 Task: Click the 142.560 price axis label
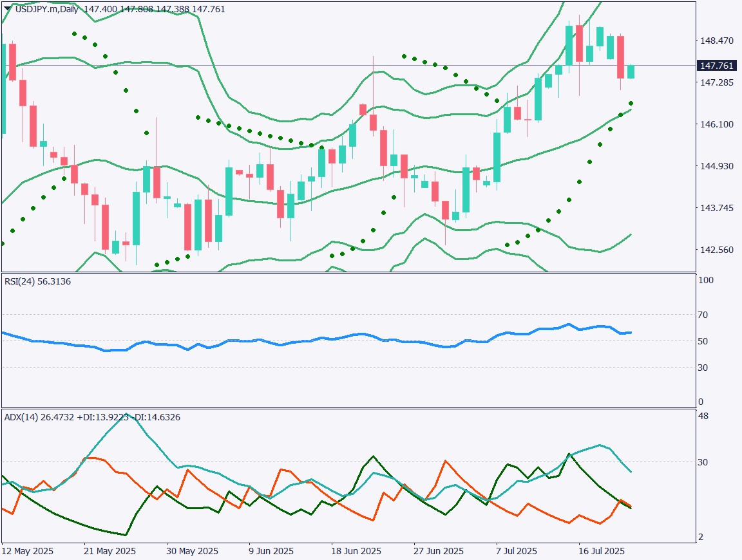(716, 250)
